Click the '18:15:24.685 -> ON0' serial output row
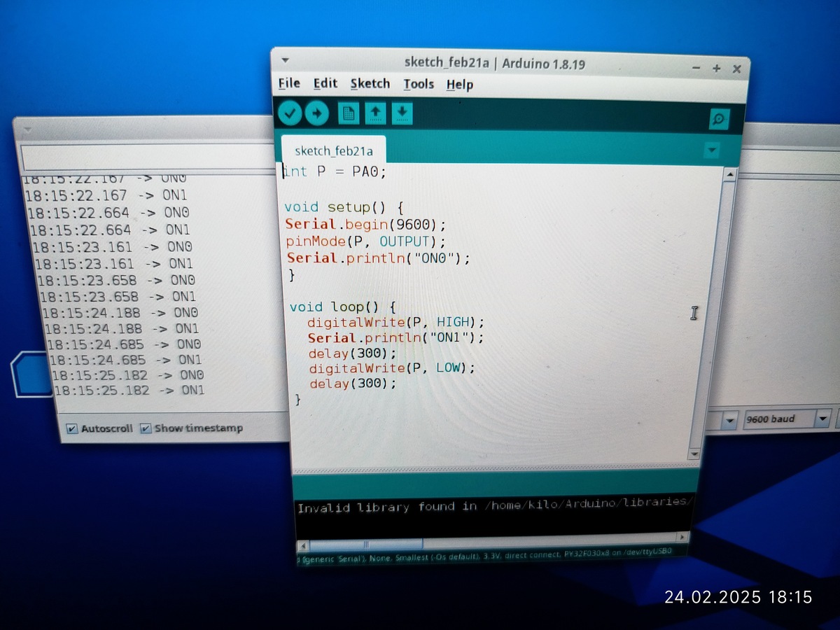The height and width of the screenshot is (630, 840). tap(124, 344)
